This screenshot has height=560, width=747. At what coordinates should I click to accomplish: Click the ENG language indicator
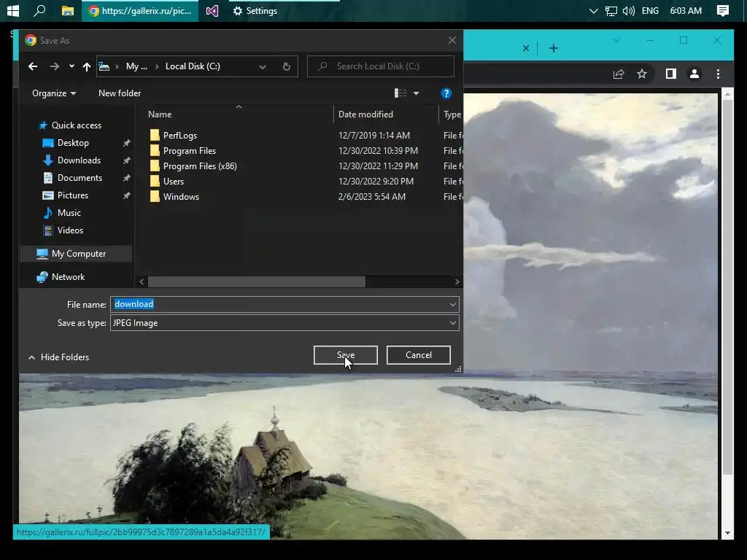[650, 10]
